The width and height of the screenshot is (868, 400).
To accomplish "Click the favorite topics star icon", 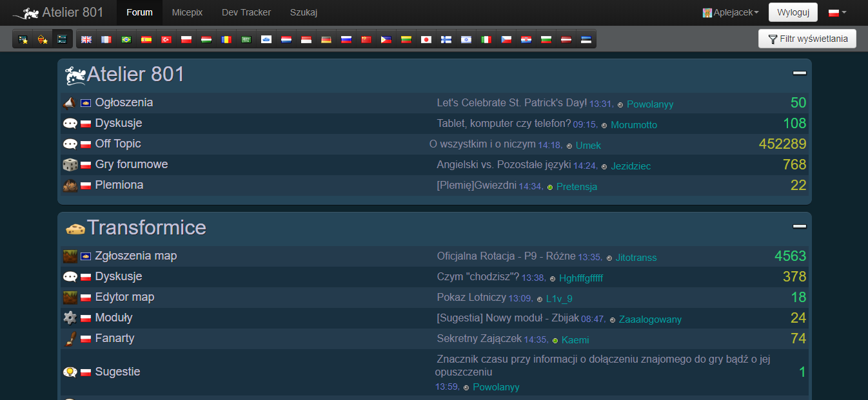I will click(x=23, y=39).
